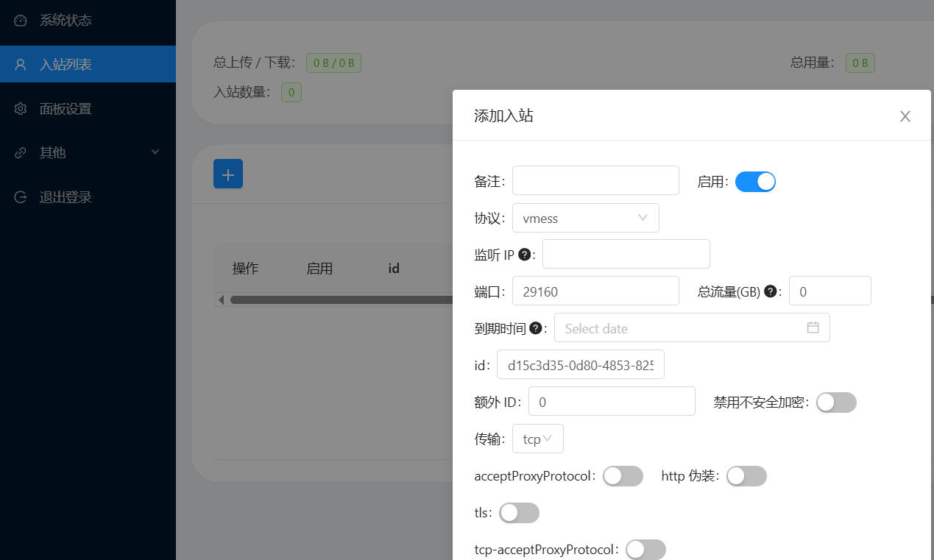Image resolution: width=934 pixels, height=560 pixels.
Task: Click the 端口 field showing 29160
Action: [x=595, y=291]
